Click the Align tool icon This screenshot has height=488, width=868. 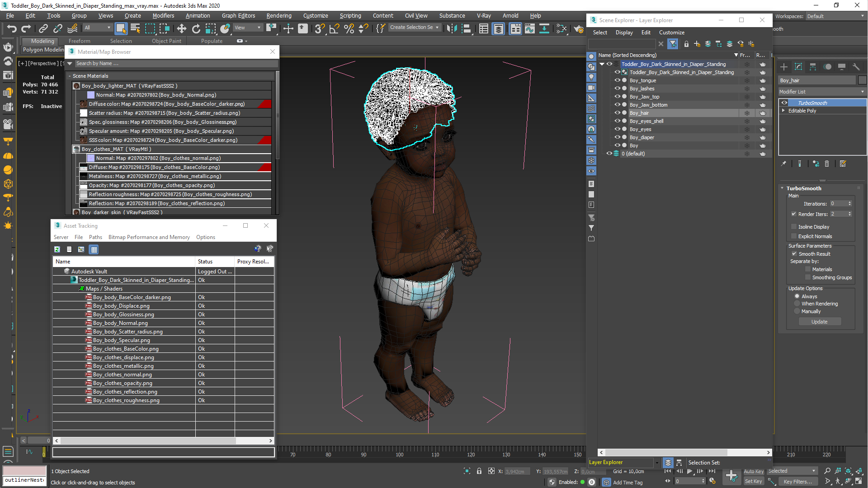coord(466,29)
